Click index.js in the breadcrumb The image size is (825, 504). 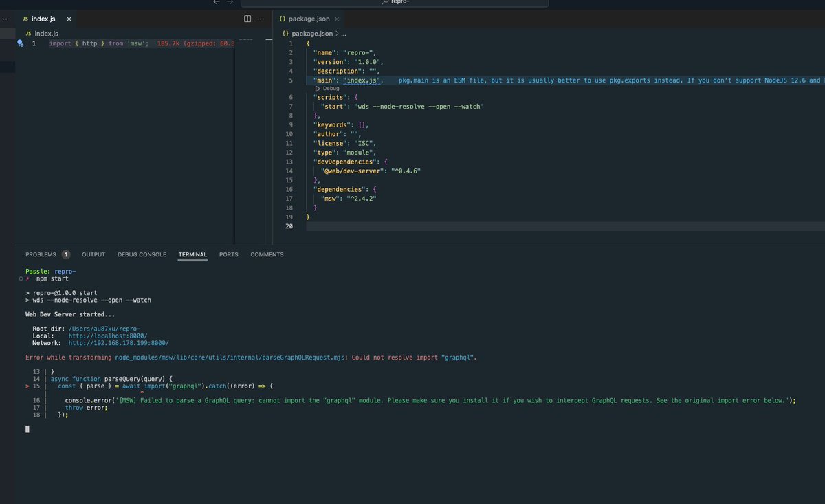[x=47, y=33]
